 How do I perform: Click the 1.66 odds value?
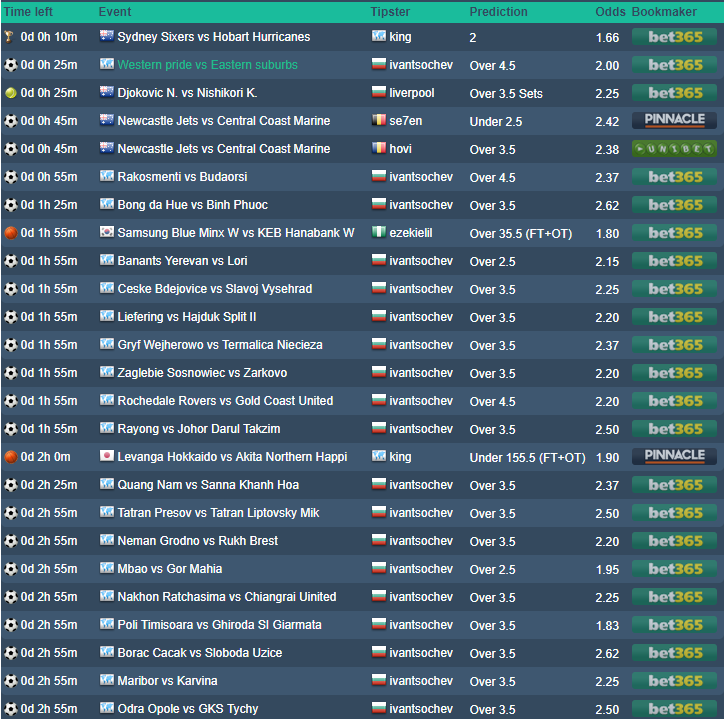click(607, 37)
